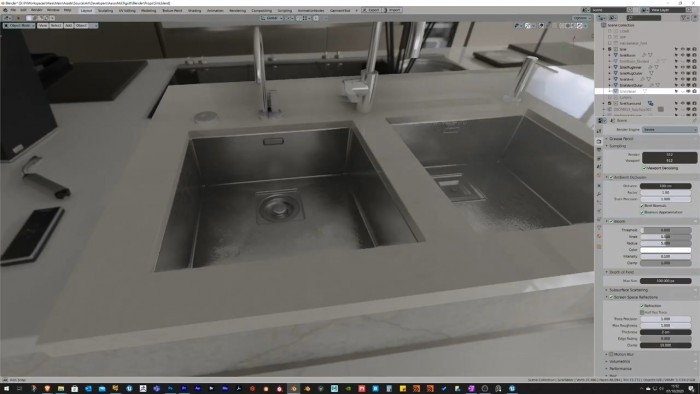Click the outliner display mode icon
Screen dimensions: 700x394
[613, 18]
